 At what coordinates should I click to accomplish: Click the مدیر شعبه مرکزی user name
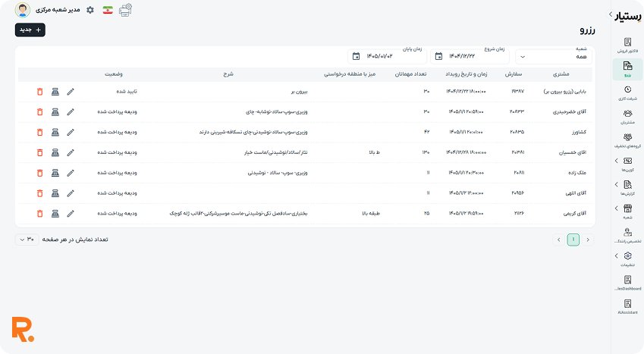click(x=58, y=10)
